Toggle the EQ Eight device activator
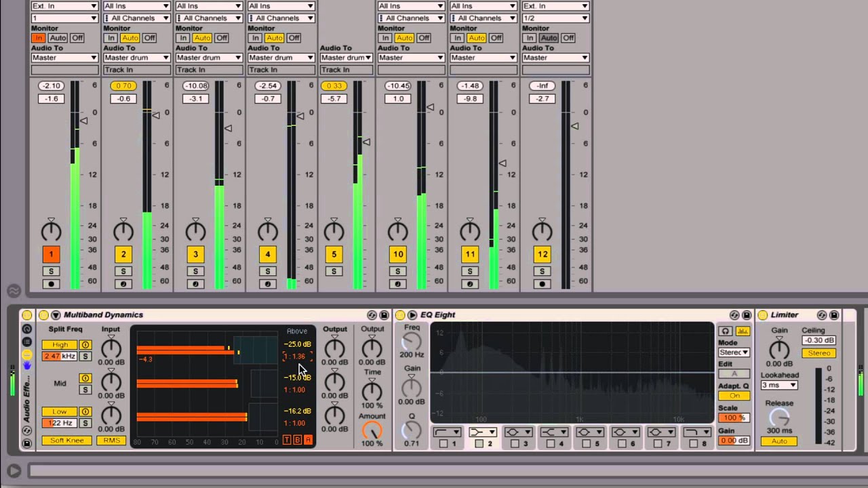868x488 pixels. [400, 315]
